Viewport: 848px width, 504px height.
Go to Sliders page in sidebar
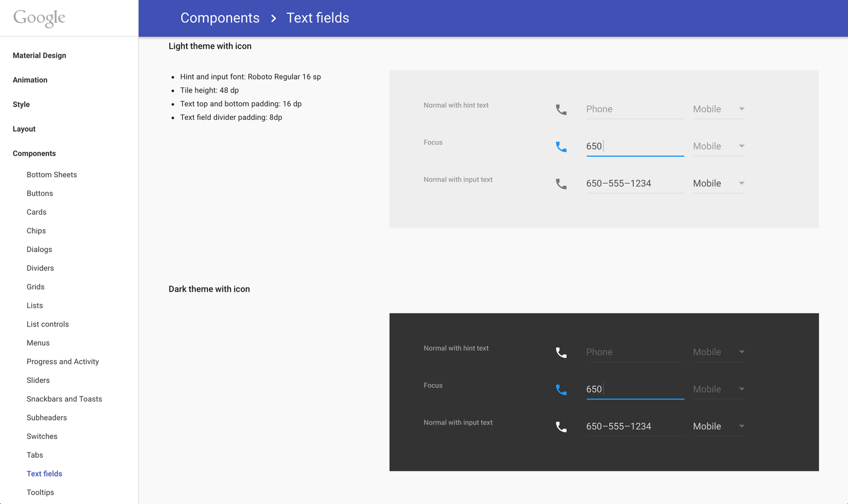tap(38, 380)
